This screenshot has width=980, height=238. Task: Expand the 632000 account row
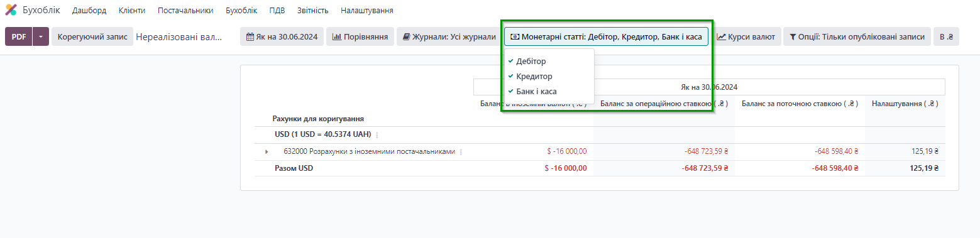pos(267,151)
